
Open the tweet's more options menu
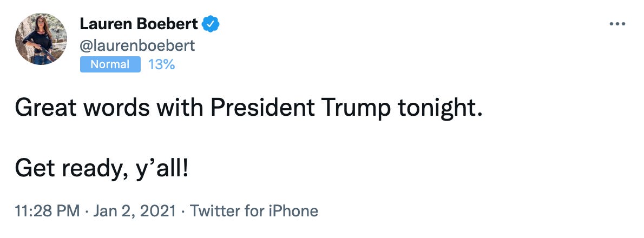617,24
